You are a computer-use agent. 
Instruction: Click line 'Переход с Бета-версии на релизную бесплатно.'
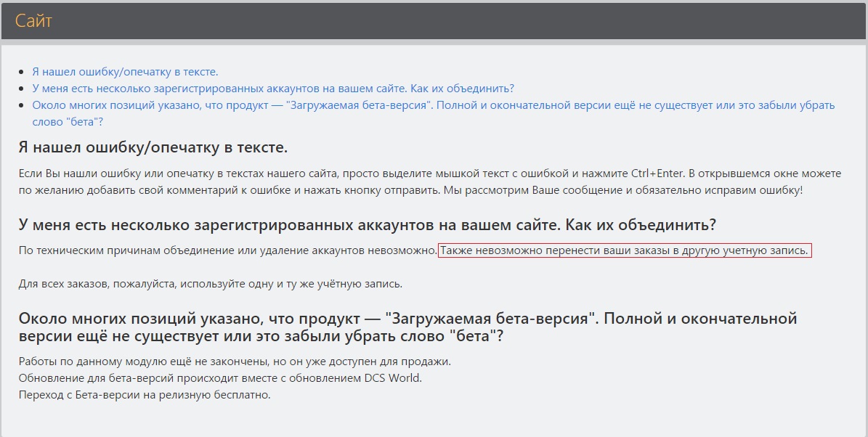point(145,395)
